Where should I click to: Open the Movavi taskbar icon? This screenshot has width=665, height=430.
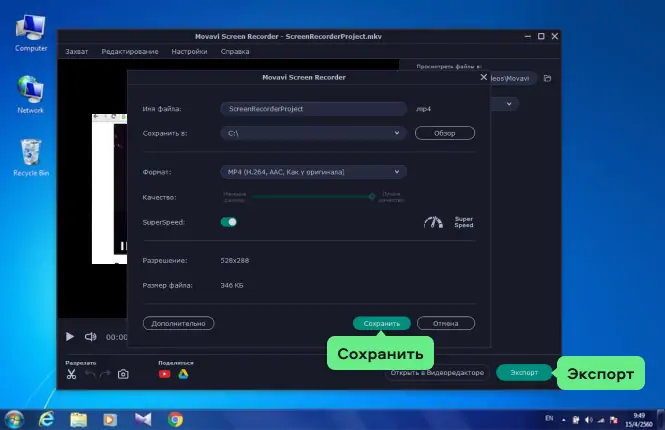coord(143,420)
